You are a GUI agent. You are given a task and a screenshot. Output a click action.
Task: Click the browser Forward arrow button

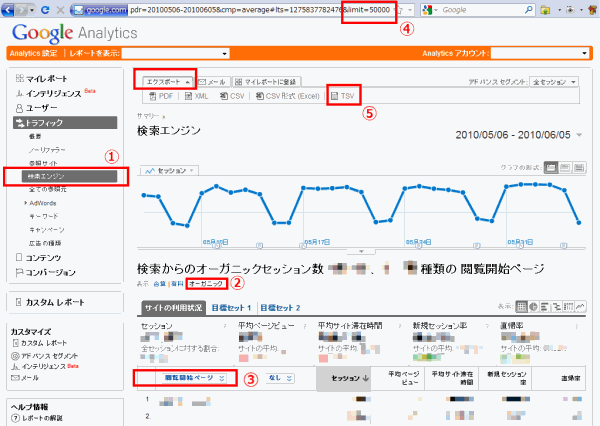(21, 9)
